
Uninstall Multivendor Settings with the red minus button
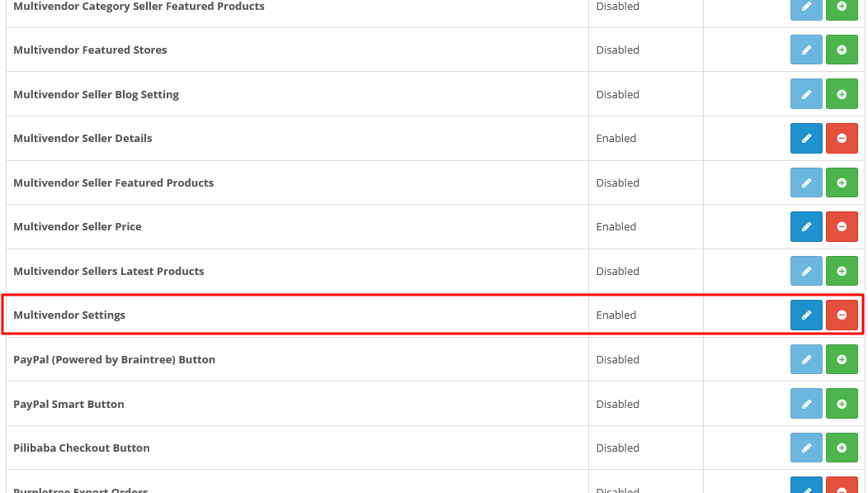pos(842,315)
